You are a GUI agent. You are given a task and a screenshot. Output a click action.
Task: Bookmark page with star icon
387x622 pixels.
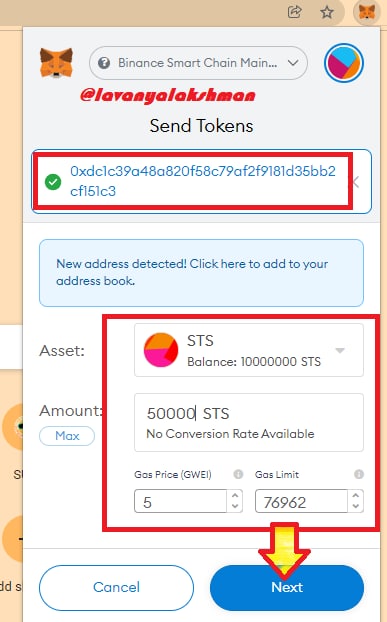(327, 12)
